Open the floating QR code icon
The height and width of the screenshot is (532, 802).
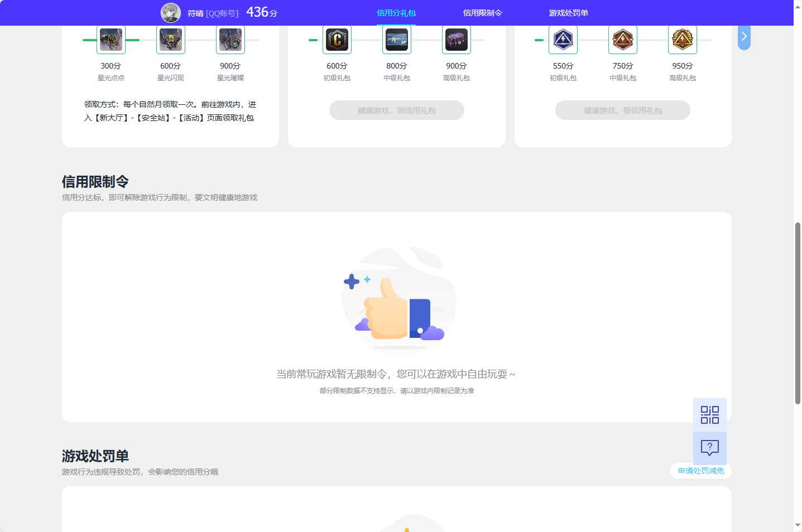pos(709,414)
